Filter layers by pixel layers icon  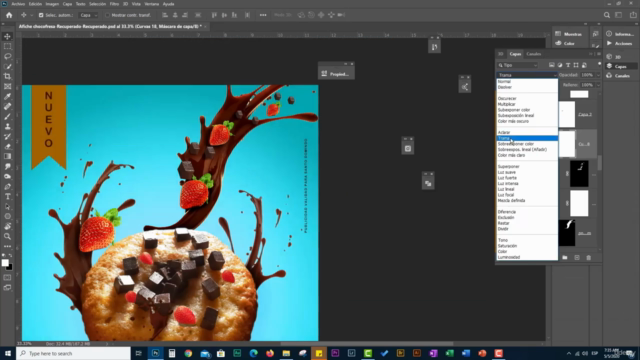point(552,65)
